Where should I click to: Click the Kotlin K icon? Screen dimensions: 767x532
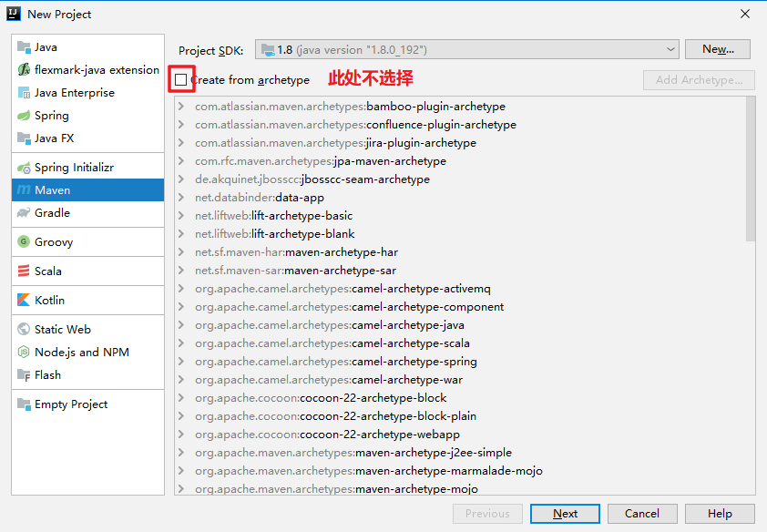pyautogui.click(x=24, y=300)
